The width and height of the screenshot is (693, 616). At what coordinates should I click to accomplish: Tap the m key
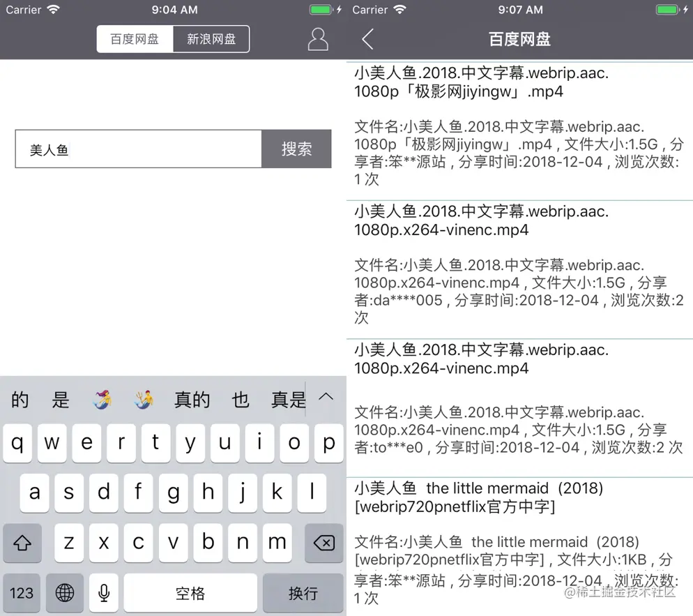tap(277, 543)
